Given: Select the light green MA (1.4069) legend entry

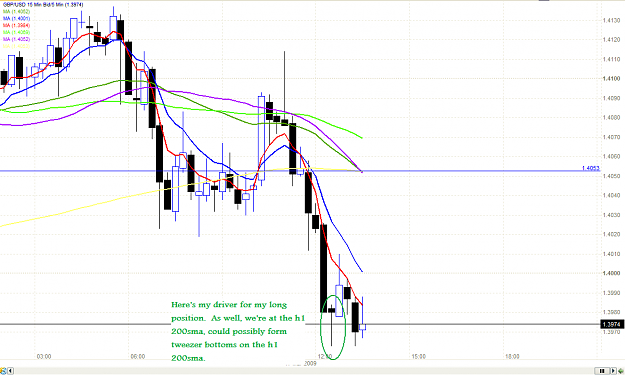Looking at the screenshot, I should (x=16, y=32).
